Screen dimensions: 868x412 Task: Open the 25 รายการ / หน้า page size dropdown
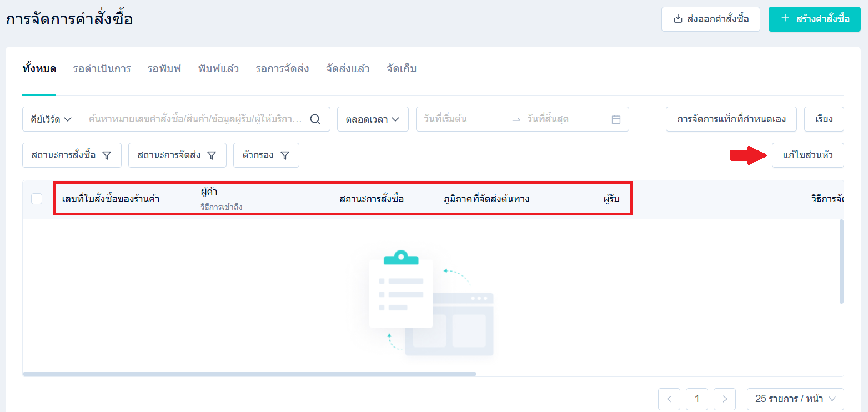[x=795, y=399]
